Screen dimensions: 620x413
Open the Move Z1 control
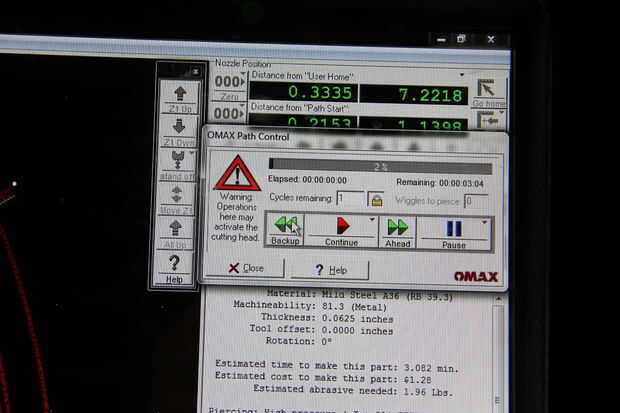click(x=177, y=199)
